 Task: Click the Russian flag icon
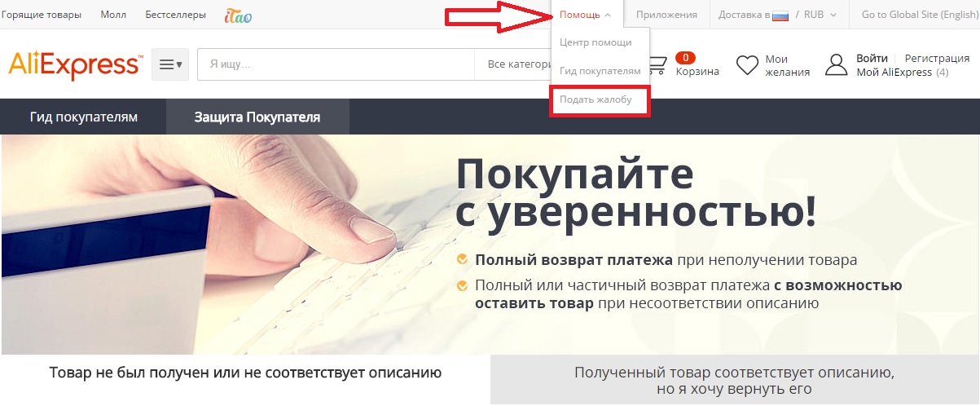(x=780, y=15)
